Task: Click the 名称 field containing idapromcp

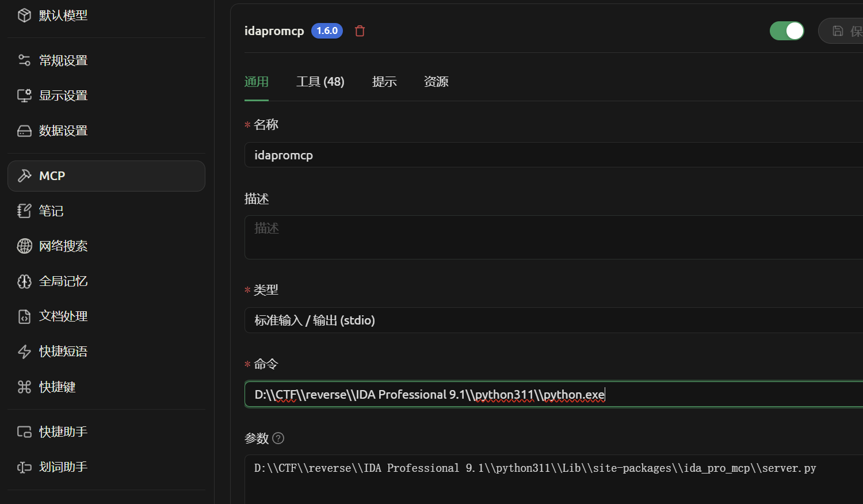Action: 553,155
